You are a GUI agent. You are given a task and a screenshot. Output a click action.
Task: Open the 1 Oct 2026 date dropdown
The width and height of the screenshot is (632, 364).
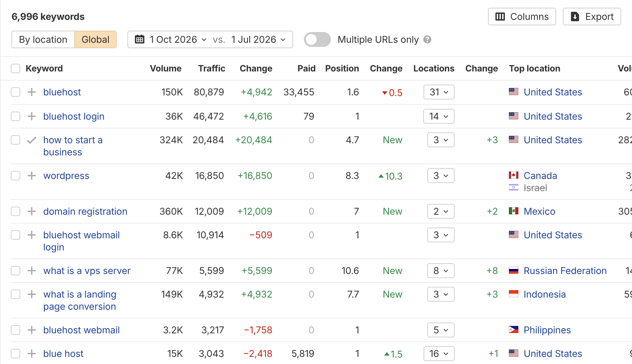click(x=178, y=39)
